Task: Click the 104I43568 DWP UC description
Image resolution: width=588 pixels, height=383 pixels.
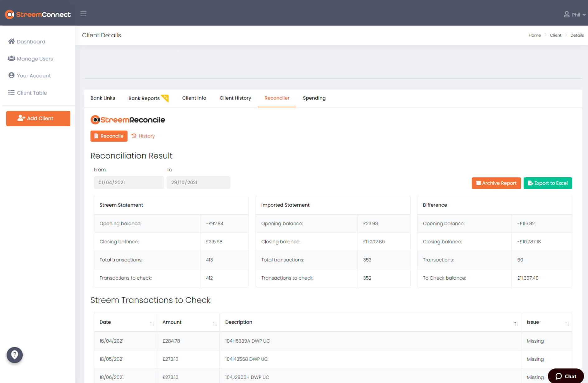Action: coord(246,359)
